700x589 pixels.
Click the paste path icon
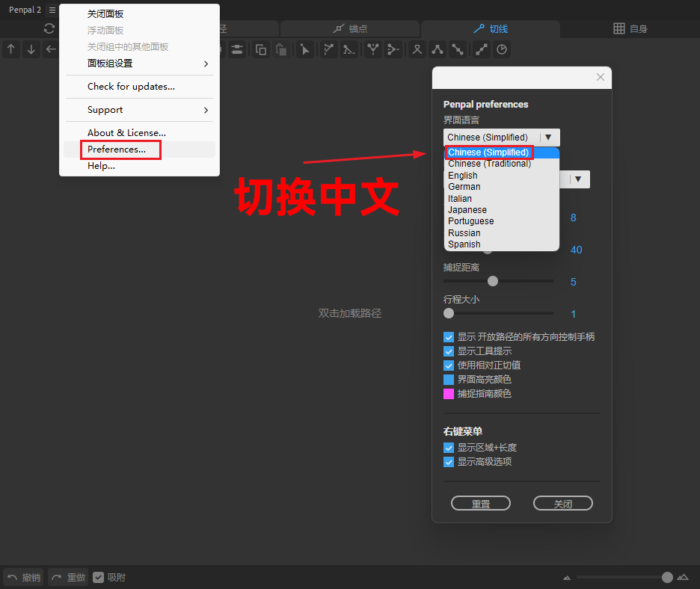click(280, 49)
